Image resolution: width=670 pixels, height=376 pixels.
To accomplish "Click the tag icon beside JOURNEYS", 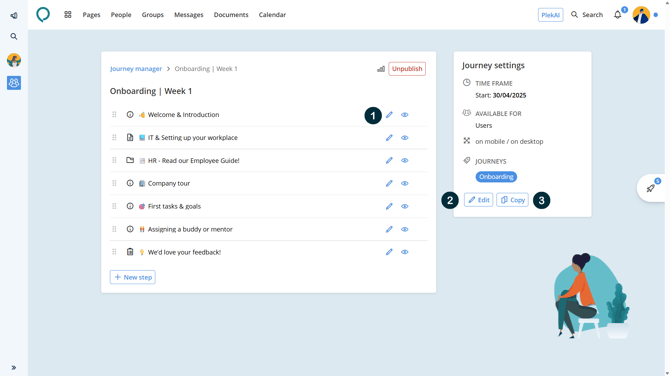I will [x=467, y=161].
